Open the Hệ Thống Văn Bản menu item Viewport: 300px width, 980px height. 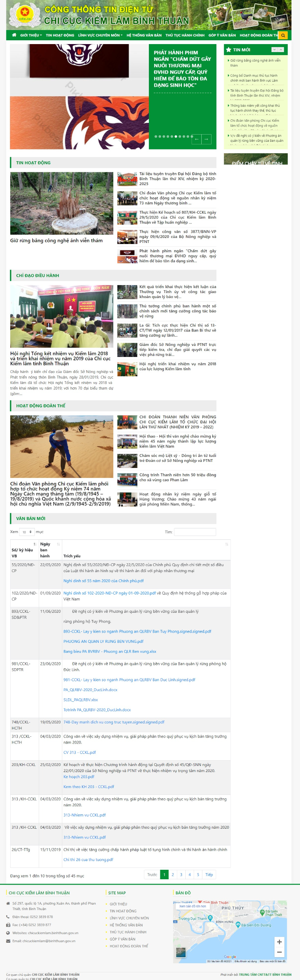pyautogui.click(x=144, y=35)
